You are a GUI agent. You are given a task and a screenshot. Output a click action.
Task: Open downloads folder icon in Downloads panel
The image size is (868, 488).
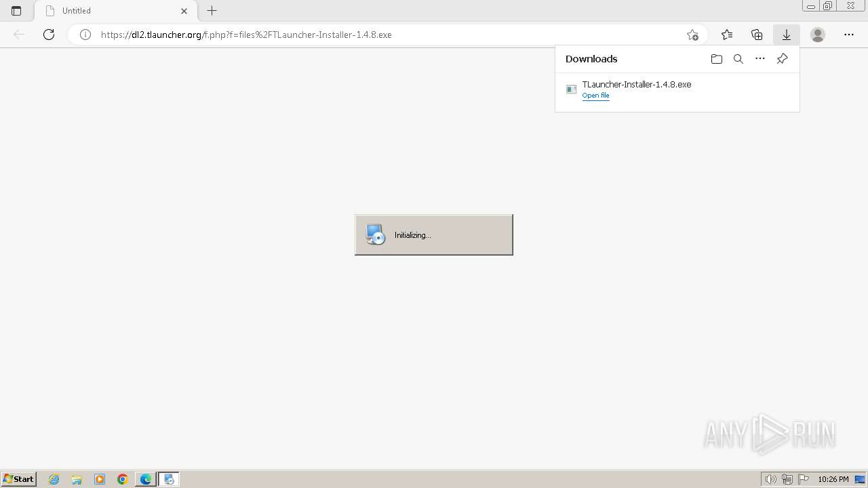coord(717,59)
